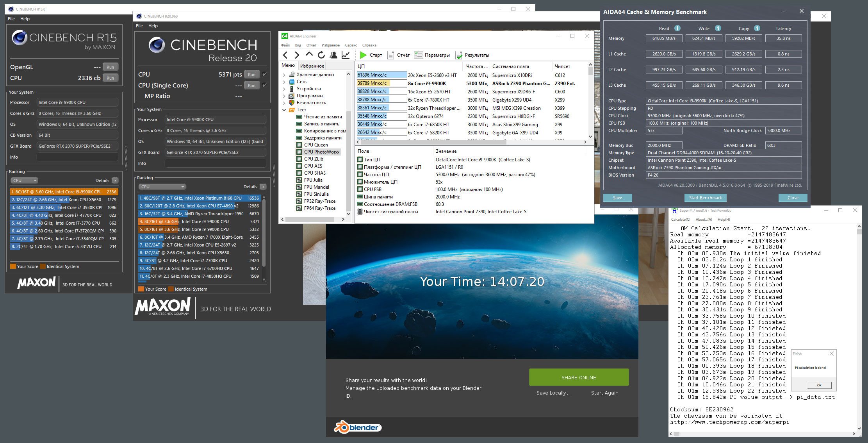Switch to the Избранное tab in AIDA64
The width and height of the screenshot is (868, 443).
point(312,66)
